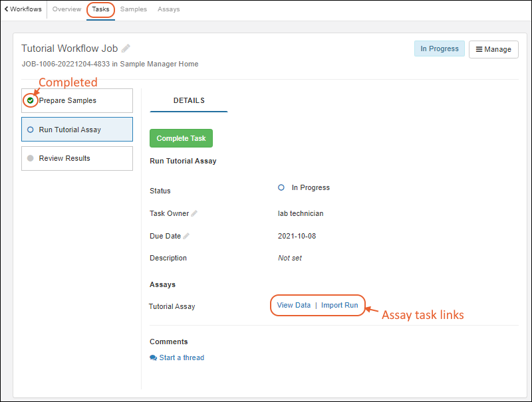
Task: Click the Import Run link
Action: (x=339, y=305)
